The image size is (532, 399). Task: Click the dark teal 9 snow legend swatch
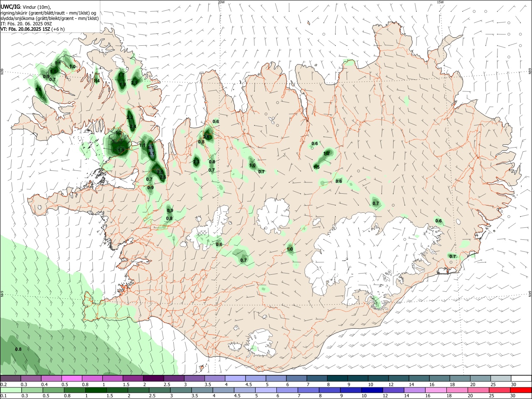coord(358,378)
